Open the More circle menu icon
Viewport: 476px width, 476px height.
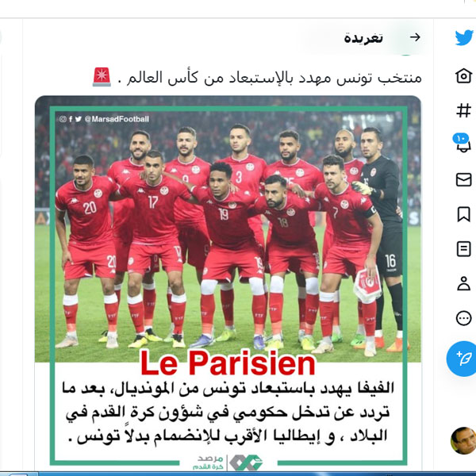coord(463,318)
